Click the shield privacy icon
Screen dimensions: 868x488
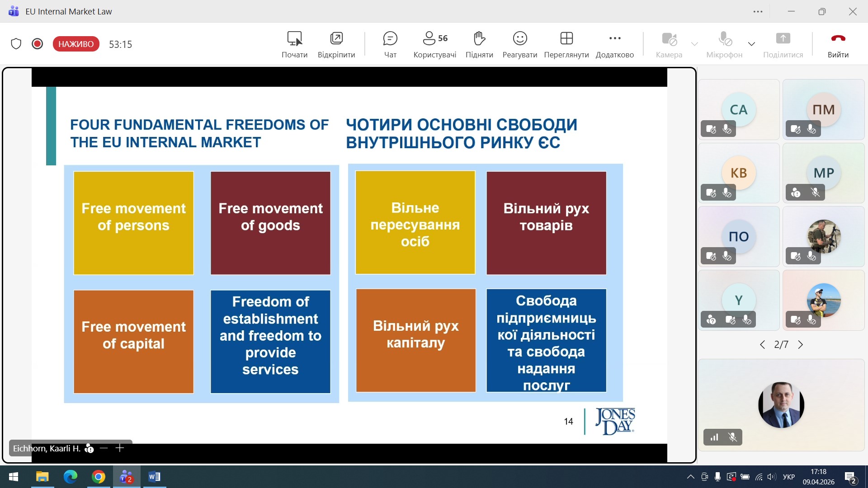pos(16,44)
